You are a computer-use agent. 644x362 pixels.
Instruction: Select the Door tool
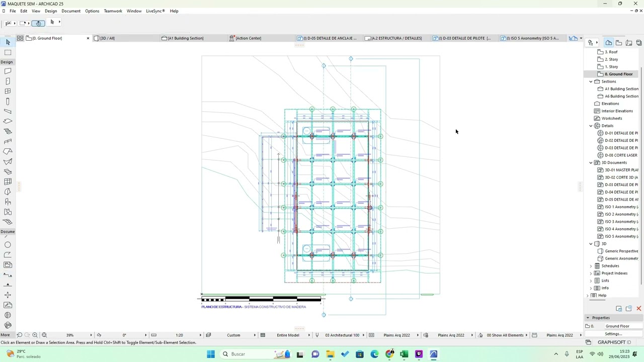point(8,81)
